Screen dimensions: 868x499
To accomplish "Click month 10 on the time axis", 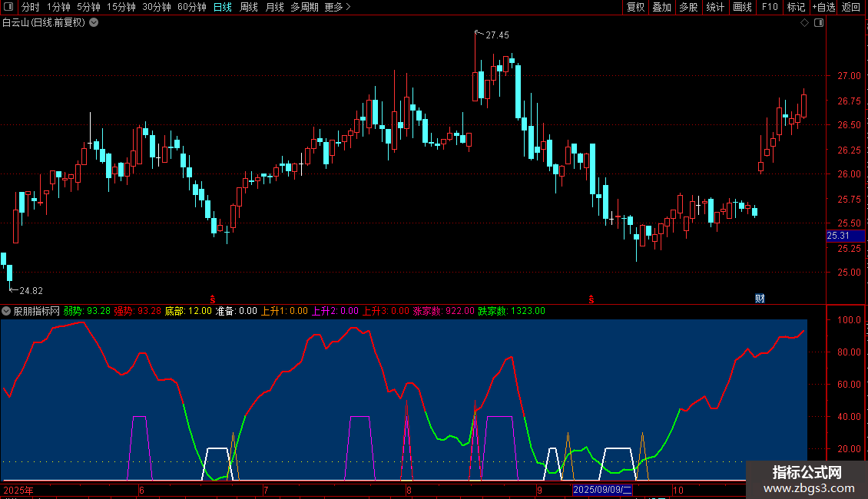I will [678, 490].
